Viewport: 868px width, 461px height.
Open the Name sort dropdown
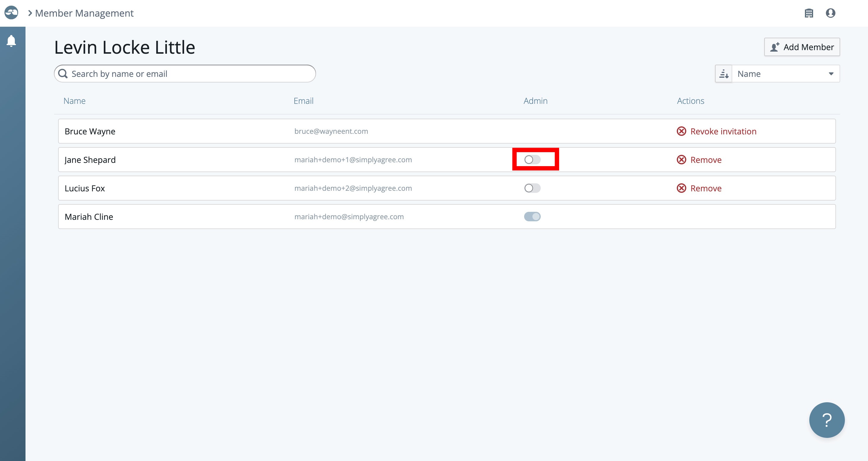point(785,74)
